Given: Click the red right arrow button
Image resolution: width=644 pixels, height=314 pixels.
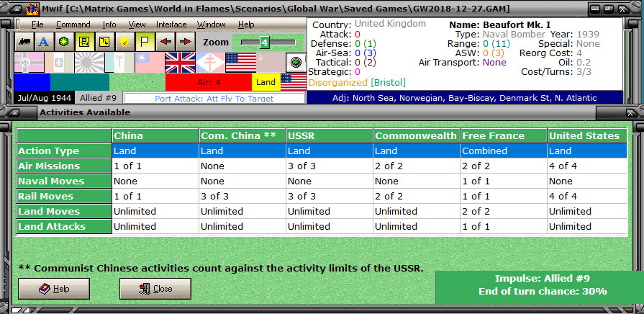Looking at the screenshot, I should (x=185, y=42).
